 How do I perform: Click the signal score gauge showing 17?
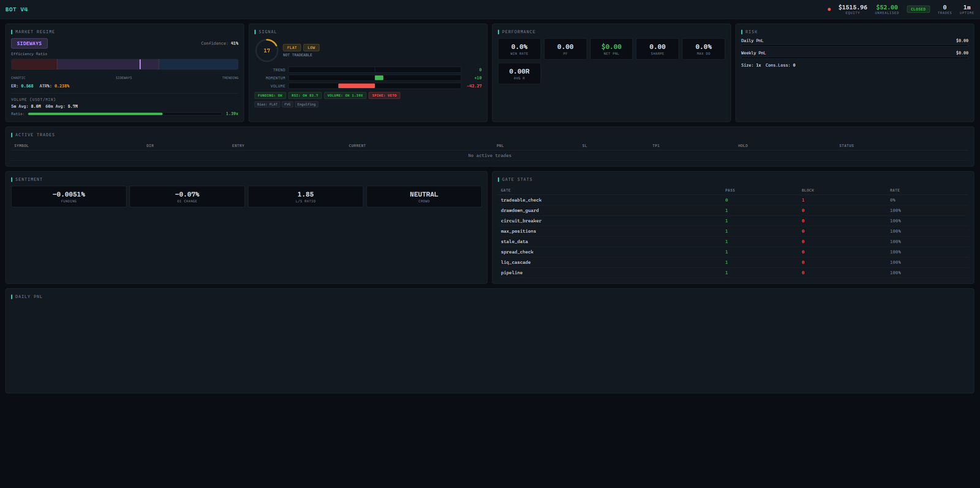tap(266, 51)
